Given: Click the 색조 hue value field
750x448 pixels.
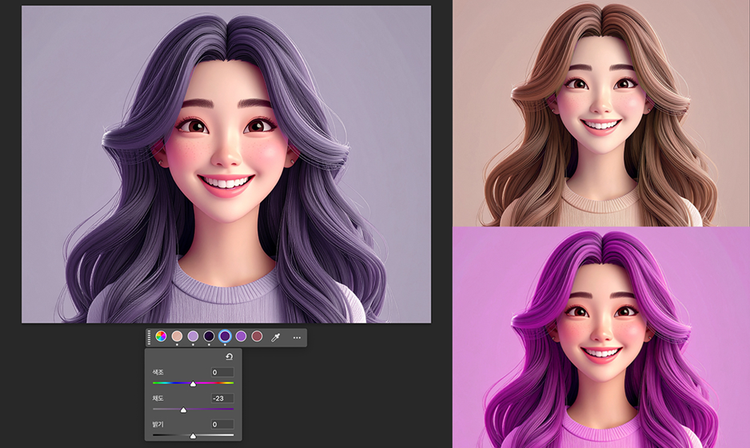Looking at the screenshot, I should (222, 372).
